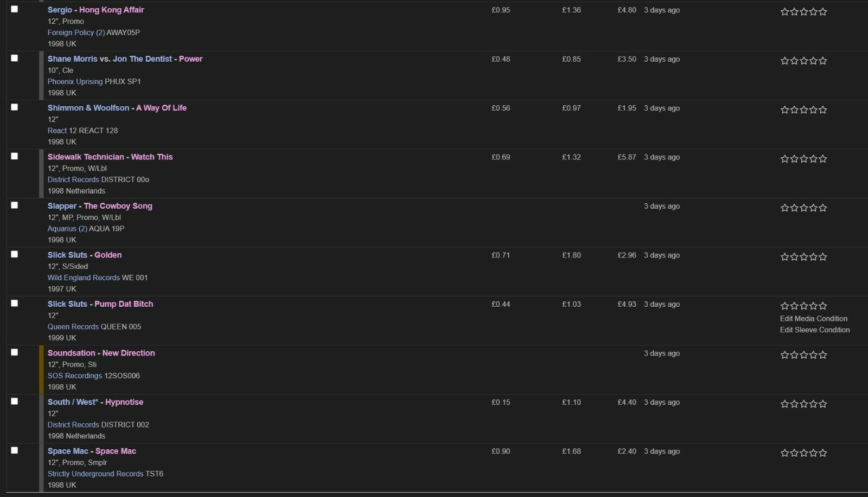Check the box next to Space Mac

pos(15,450)
